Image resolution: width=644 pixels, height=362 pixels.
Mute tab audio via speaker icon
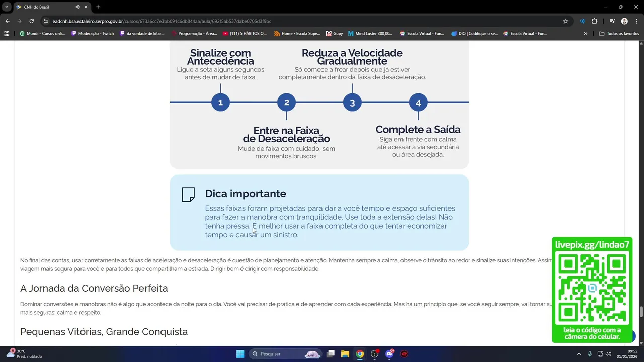tap(78, 7)
